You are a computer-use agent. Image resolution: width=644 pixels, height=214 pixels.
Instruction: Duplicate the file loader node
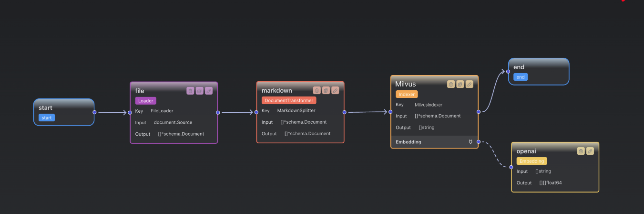pos(200,90)
